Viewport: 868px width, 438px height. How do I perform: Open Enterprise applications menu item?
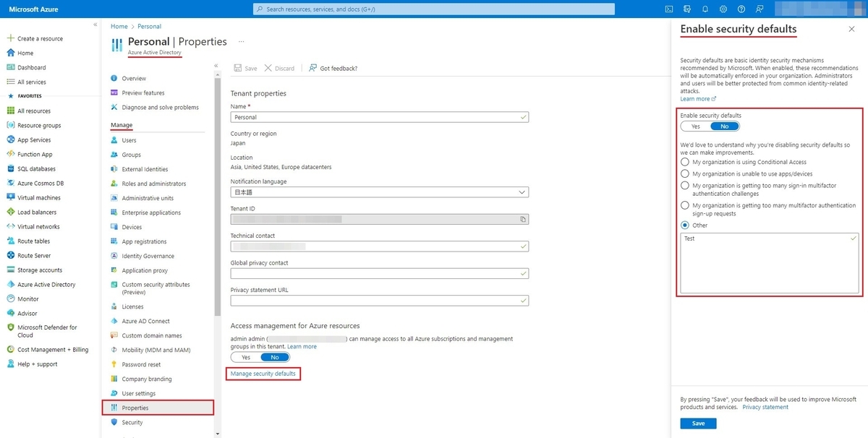[151, 212]
